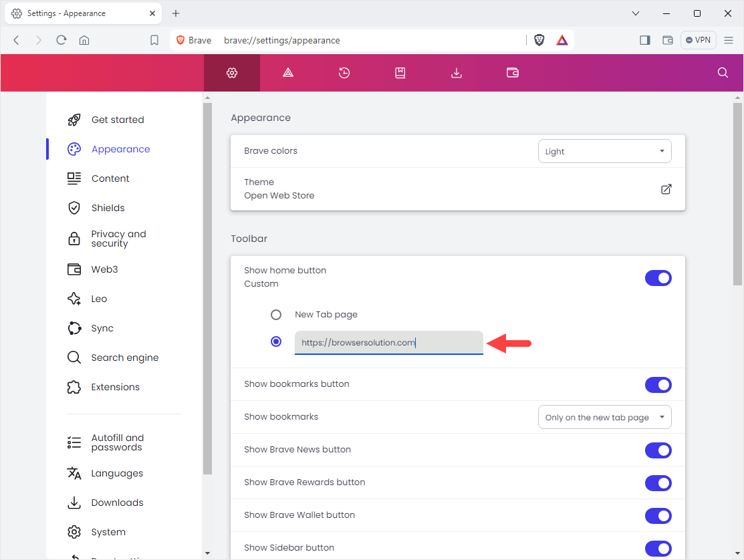
Task: Select the custom URL radio button
Action: pos(275,342)
